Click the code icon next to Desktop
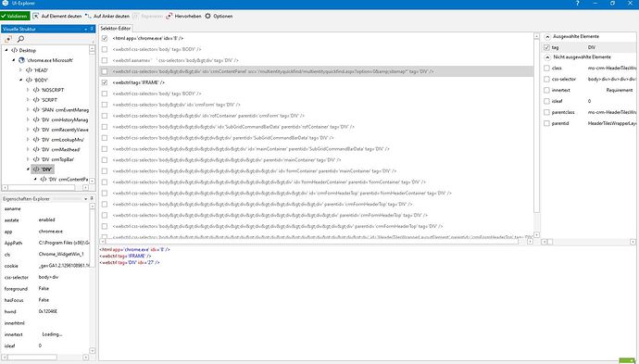The height and width of the screenshot is (364, 639). coord(14,51)
